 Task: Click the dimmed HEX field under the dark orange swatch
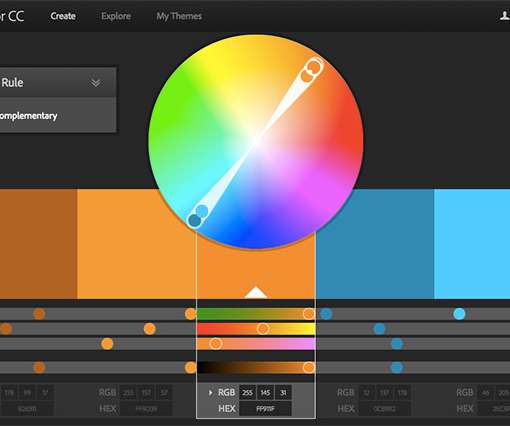pyautogui.click(x=27, y=409)
